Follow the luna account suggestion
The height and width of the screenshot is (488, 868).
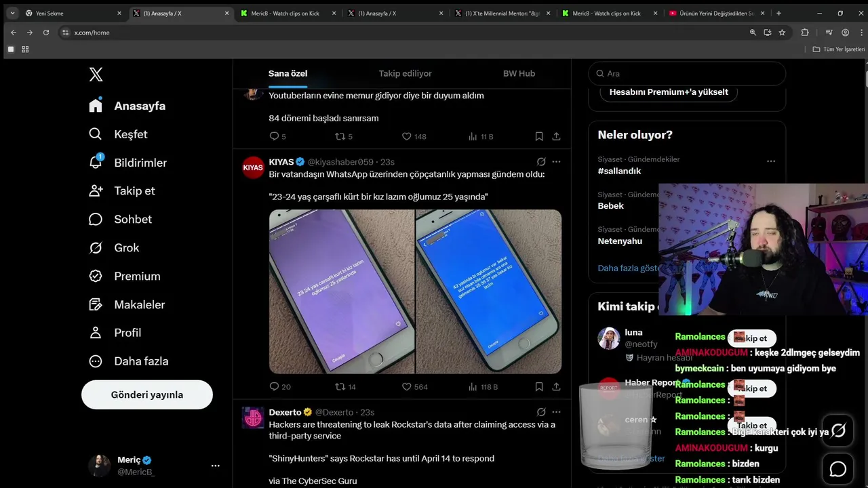pyautogui.click(x=751, y=338)
